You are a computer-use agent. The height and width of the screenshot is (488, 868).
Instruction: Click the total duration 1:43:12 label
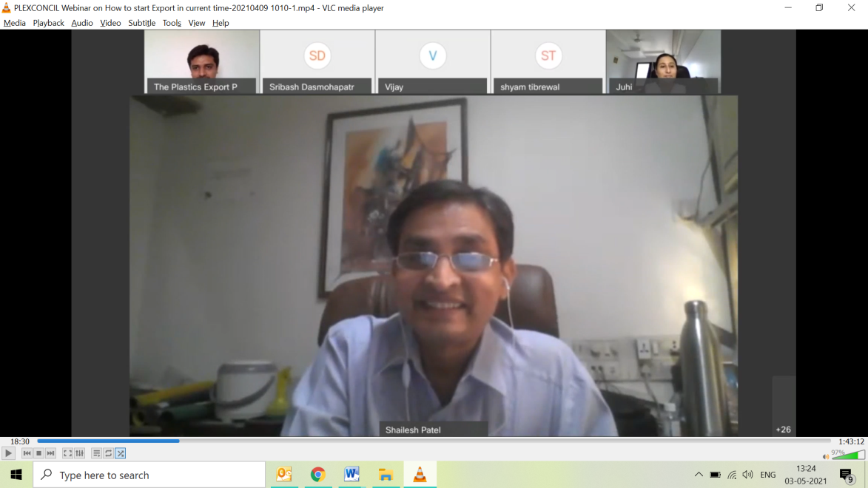coord(851,441)
